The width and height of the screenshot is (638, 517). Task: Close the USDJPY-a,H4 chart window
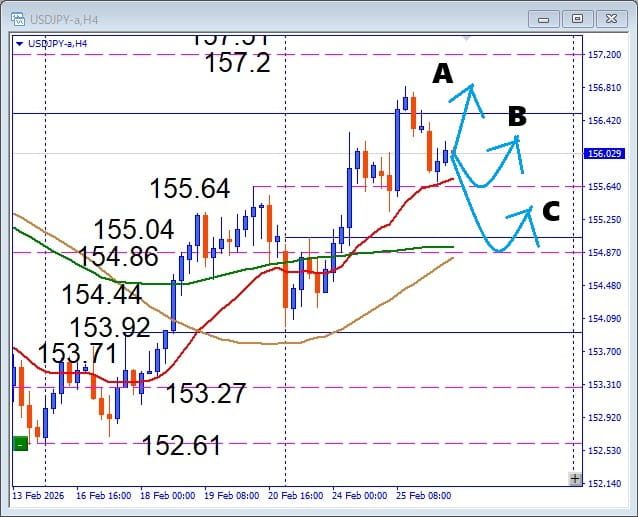611,18
